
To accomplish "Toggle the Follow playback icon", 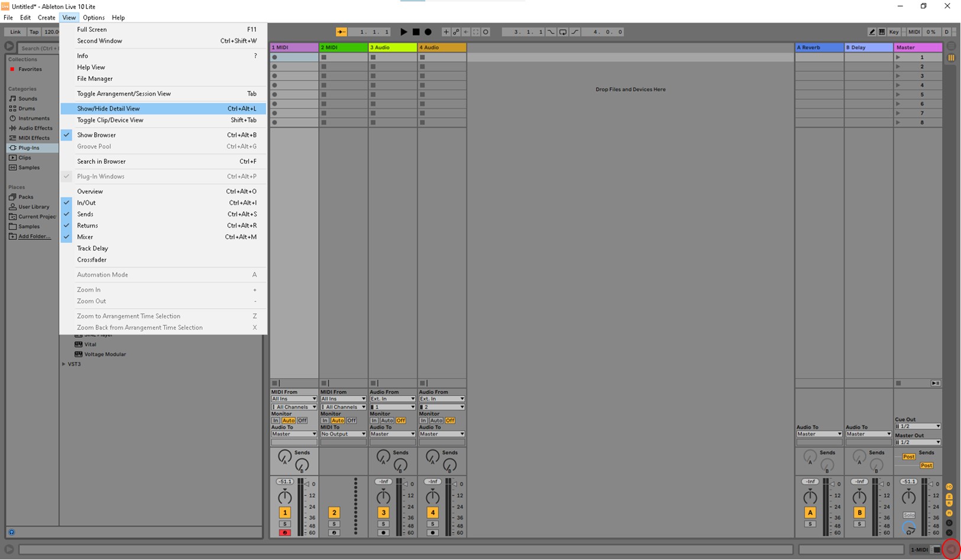I will [342, 32].
